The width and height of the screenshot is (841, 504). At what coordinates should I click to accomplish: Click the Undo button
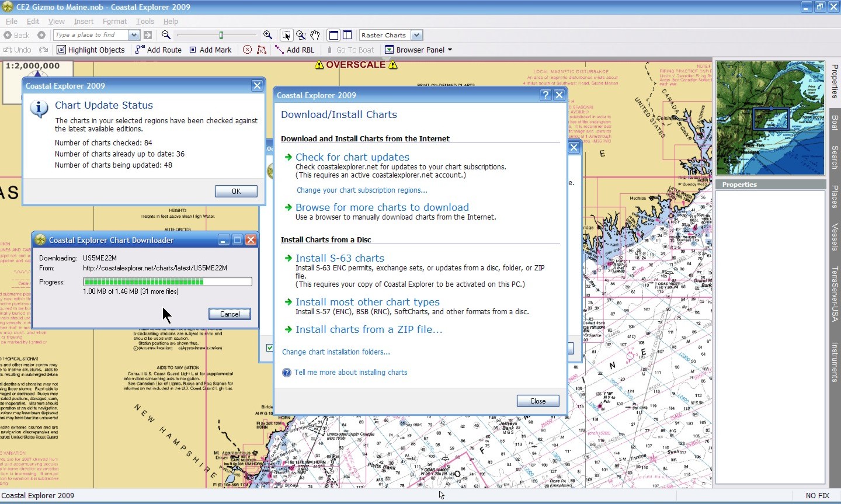click(18, 50)
